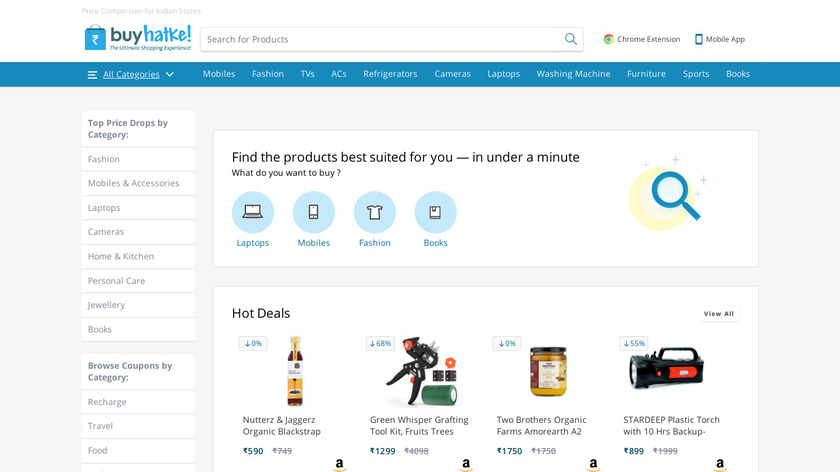Image resolution: width=840 pixels, height=472 pixels.
Task: Open Refrigerators in the navigation bar
Action: point(390,74)
